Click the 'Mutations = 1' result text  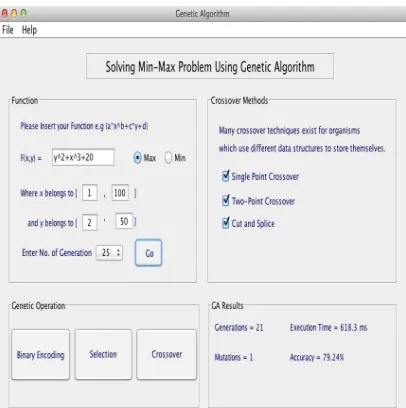pyautogui.click(x=234, y=357)
